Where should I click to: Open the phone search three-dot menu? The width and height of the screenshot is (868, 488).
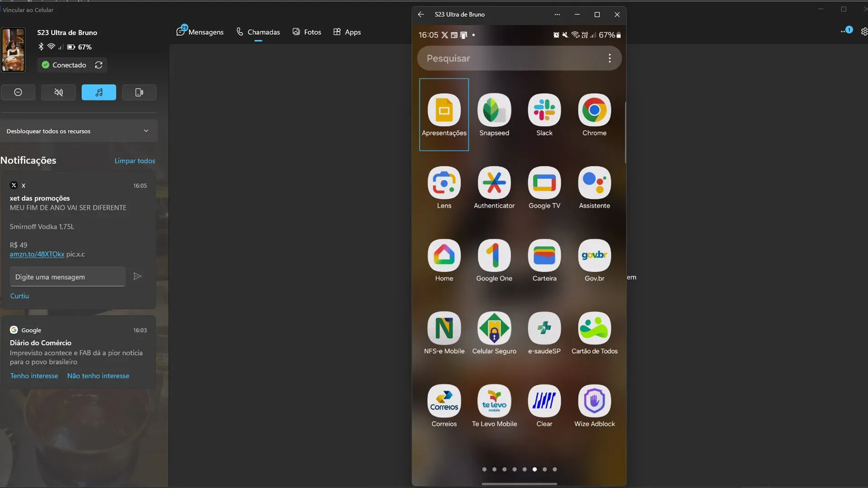(609, 58)
